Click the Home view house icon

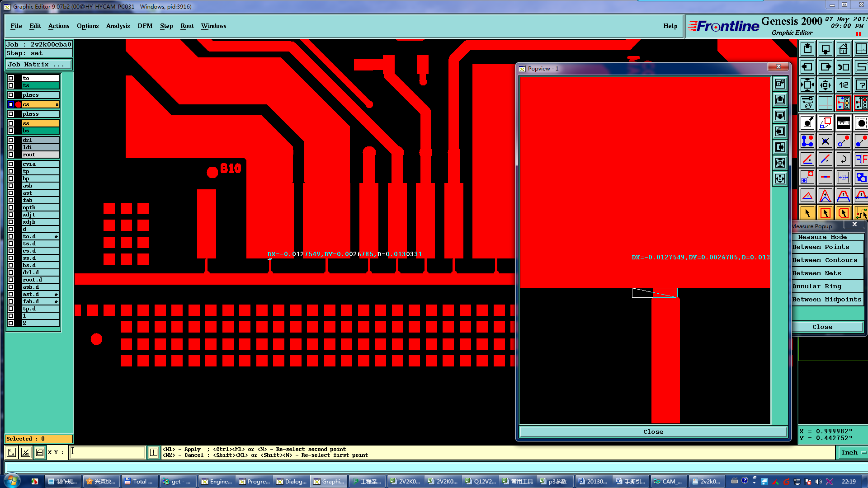843,49
